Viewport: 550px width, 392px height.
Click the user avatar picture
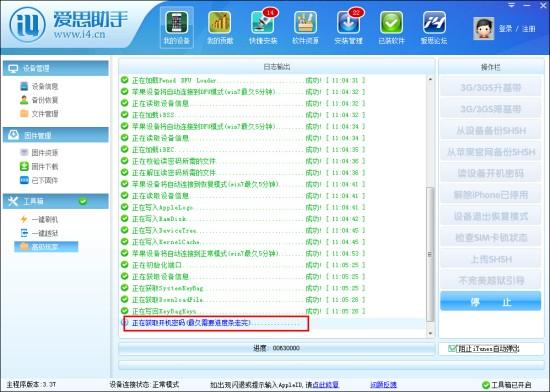[483, 28]
